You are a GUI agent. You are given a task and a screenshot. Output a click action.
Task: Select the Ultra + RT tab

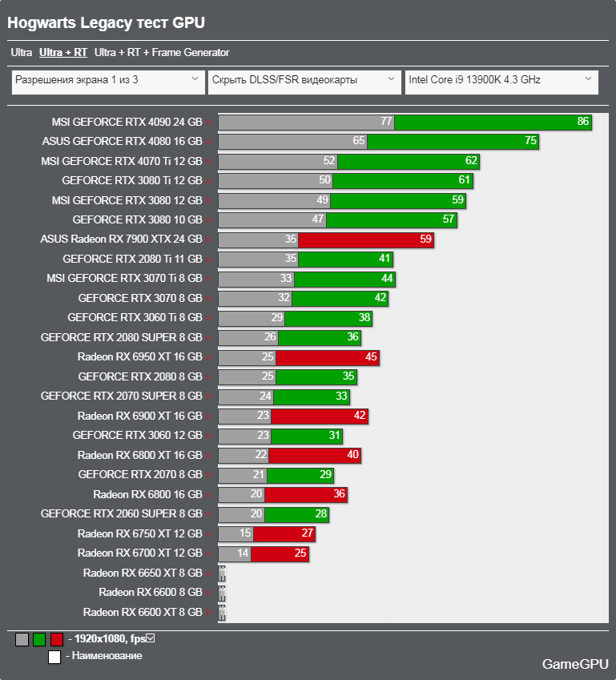click(63, 53)
